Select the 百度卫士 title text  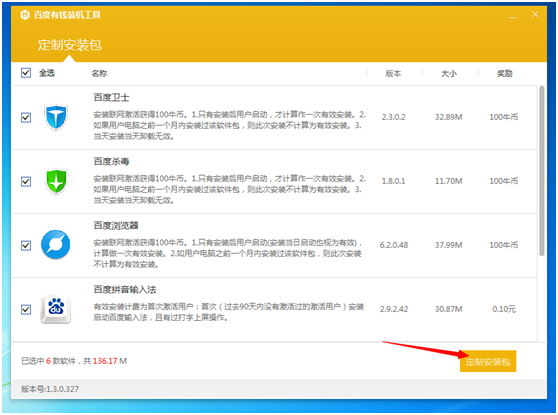111,98
